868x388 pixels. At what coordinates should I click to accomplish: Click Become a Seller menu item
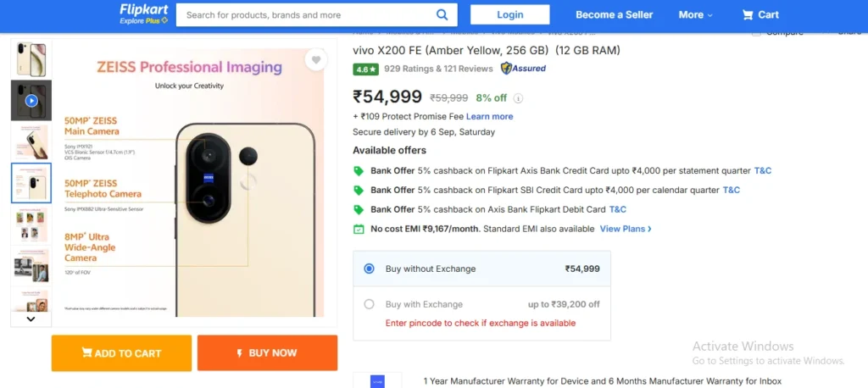615,14
